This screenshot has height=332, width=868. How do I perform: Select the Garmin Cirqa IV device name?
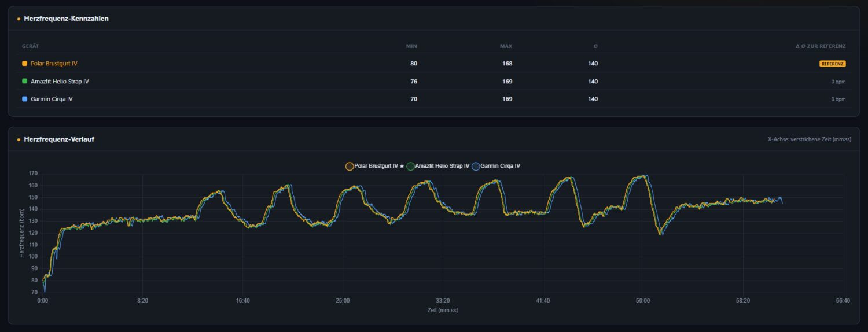coord(52,99)
